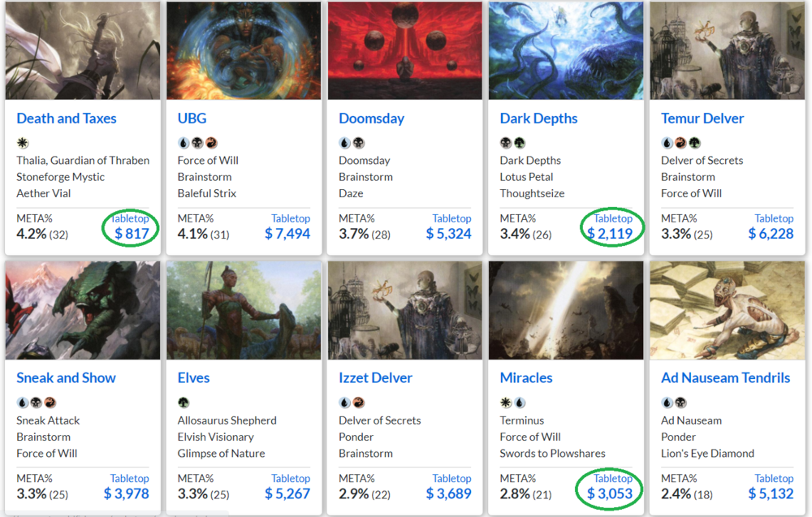Click the Doomsday card artwork

[x=404, y=50]
